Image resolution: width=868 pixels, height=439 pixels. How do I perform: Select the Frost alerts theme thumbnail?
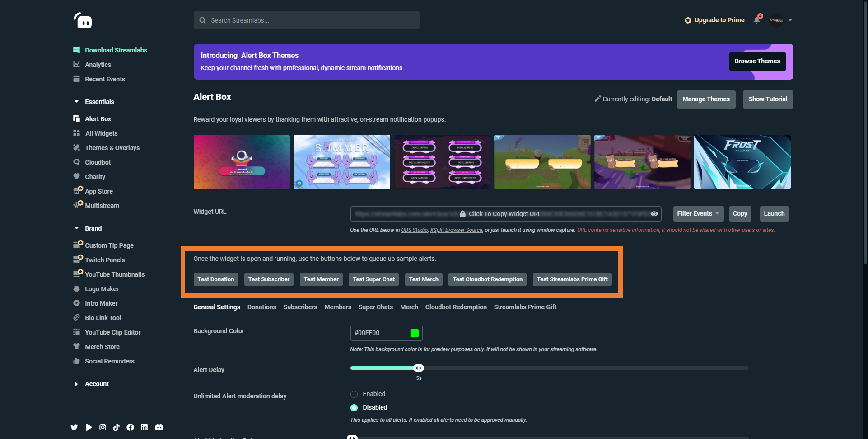click(742, 162)
